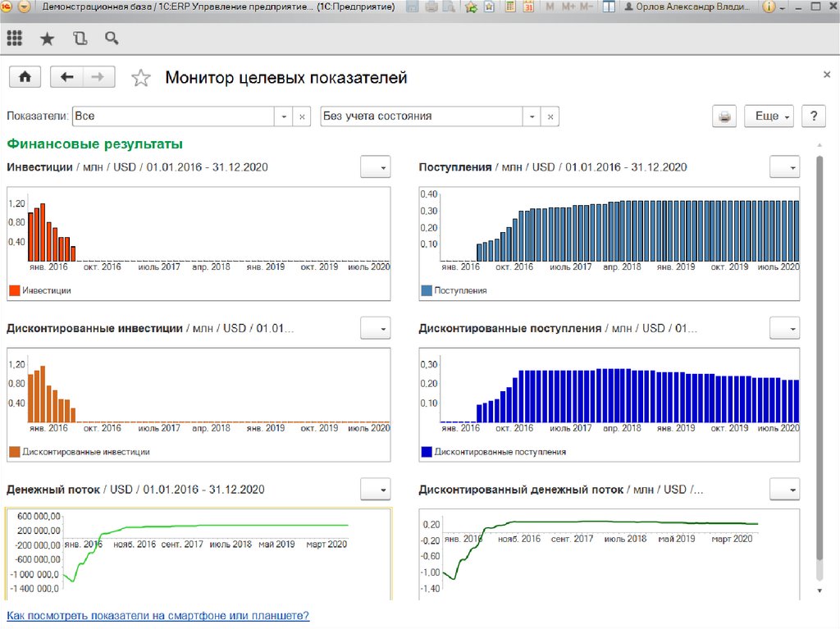Open the calendar in title bar

528,7
